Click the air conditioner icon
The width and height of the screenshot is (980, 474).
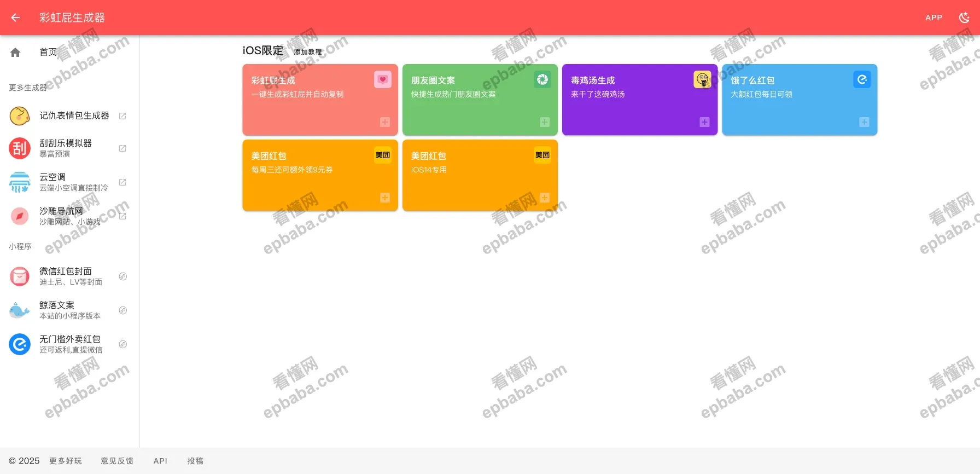pos(20,182)
